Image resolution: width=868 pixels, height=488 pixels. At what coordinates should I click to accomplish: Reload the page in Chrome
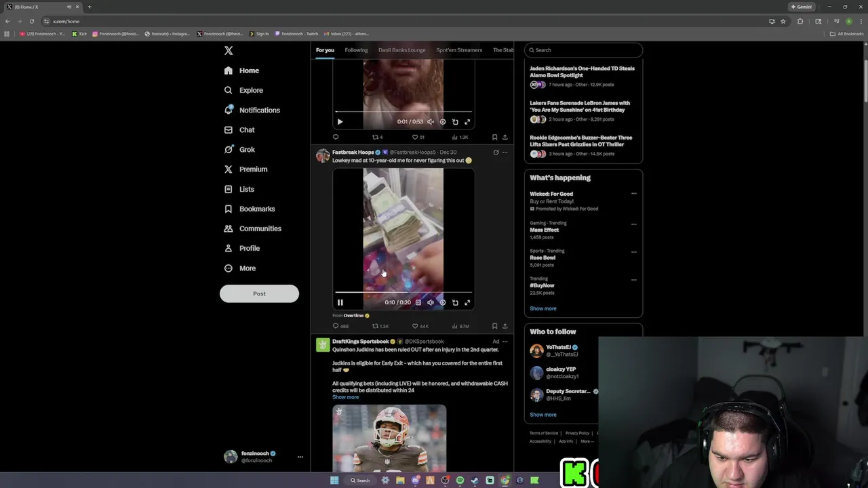coord(31,21)
